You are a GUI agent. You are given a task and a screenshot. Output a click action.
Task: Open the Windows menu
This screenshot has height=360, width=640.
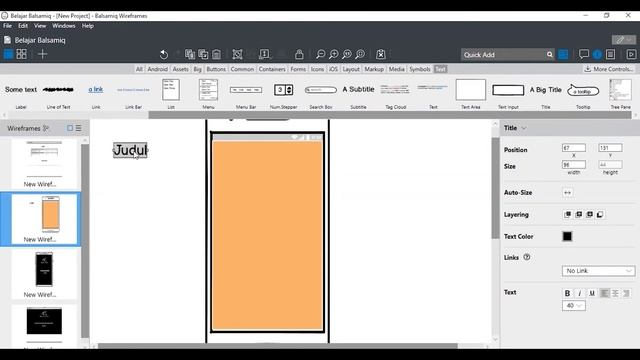click(x=64, y=26)
